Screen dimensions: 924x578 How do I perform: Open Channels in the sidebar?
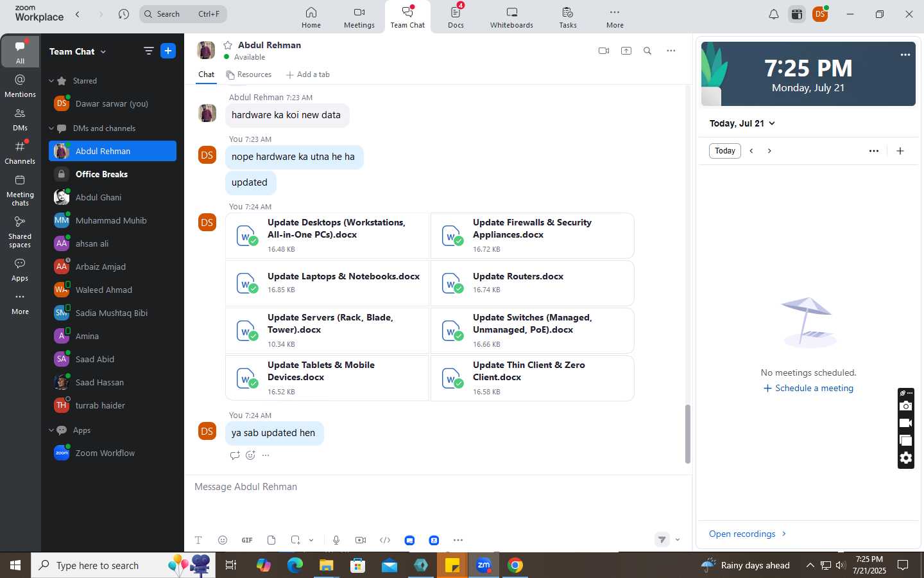pos(20,153)
